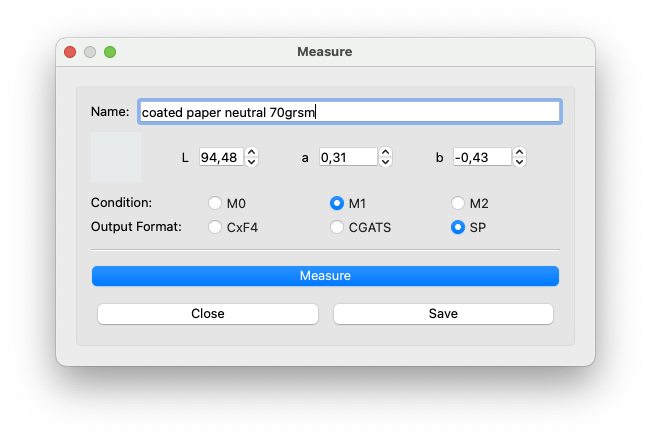Focus the L value input field
The image size is (651, 440).
click(x=220, y=157)
